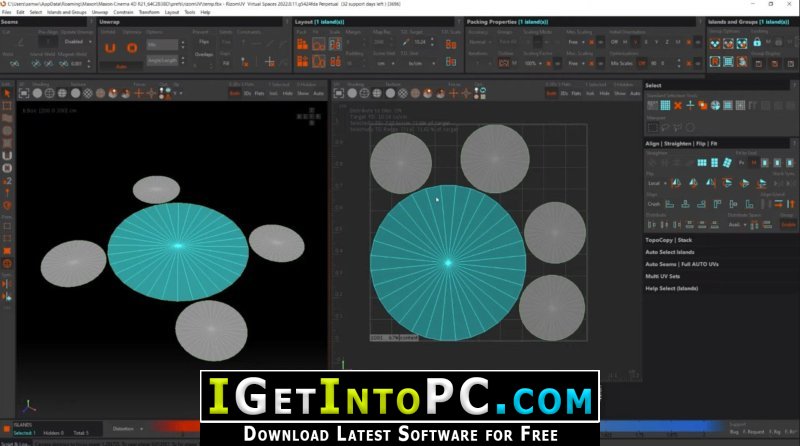
Task: Expand the TopoCopy | Stack panel
Action: click(668, 240)
